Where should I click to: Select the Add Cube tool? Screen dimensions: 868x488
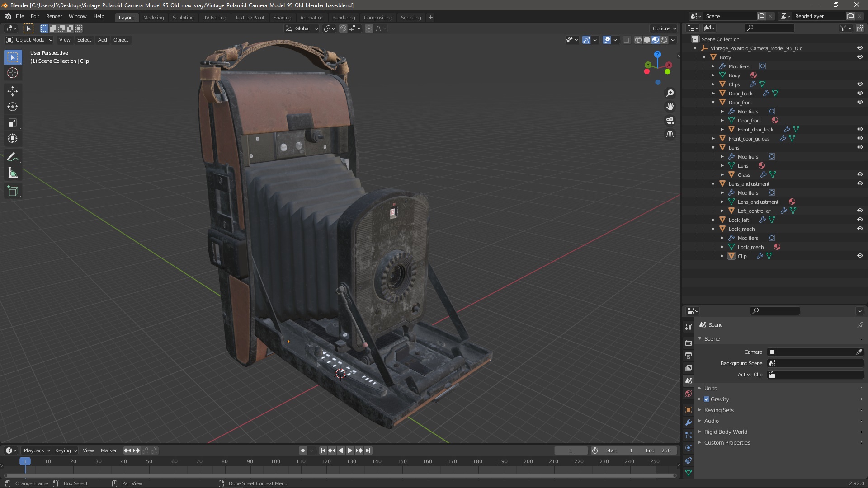[13, 191]
